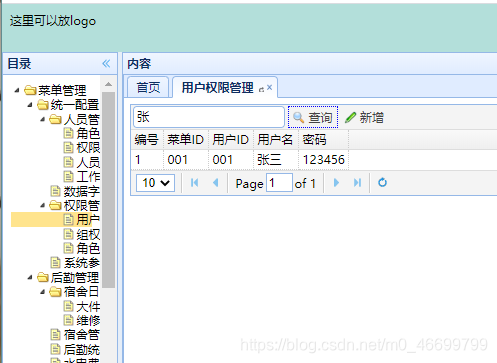The image size is (497, 363).
Task: Click the file icon beside 宿舍管
Action: pyautogui.click(x=55, y=335)
